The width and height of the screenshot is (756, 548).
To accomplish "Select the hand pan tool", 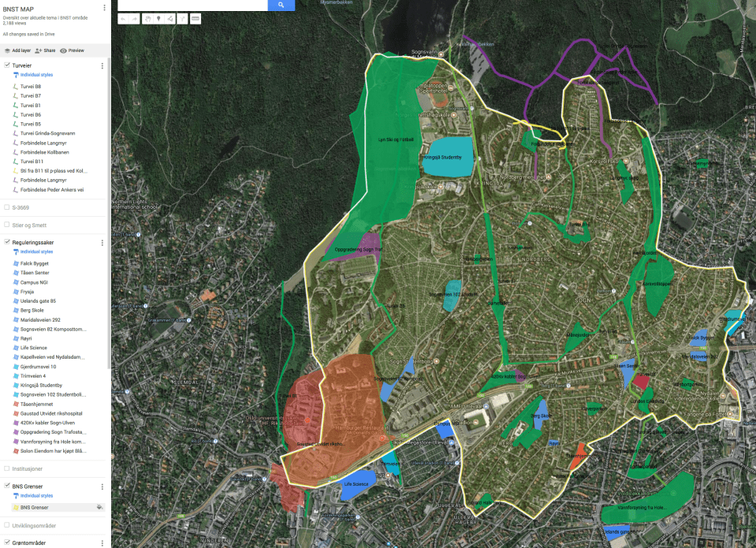I will (147, 18).
